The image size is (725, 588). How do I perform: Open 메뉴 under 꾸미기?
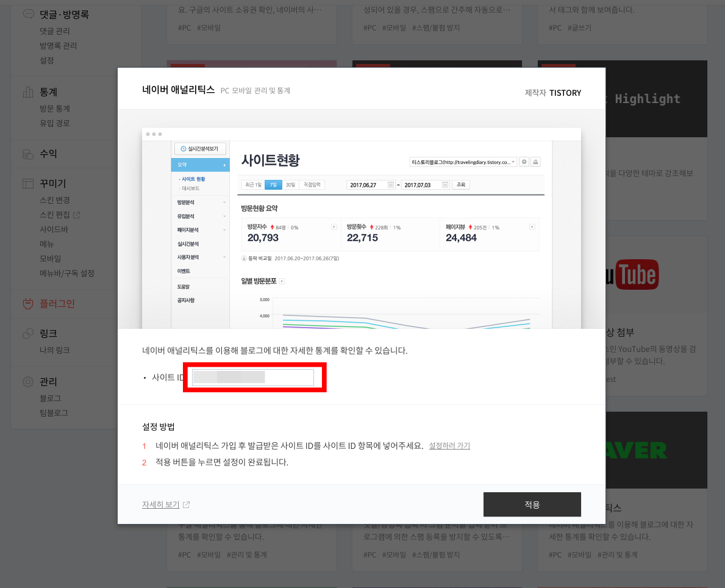[47, 244]
